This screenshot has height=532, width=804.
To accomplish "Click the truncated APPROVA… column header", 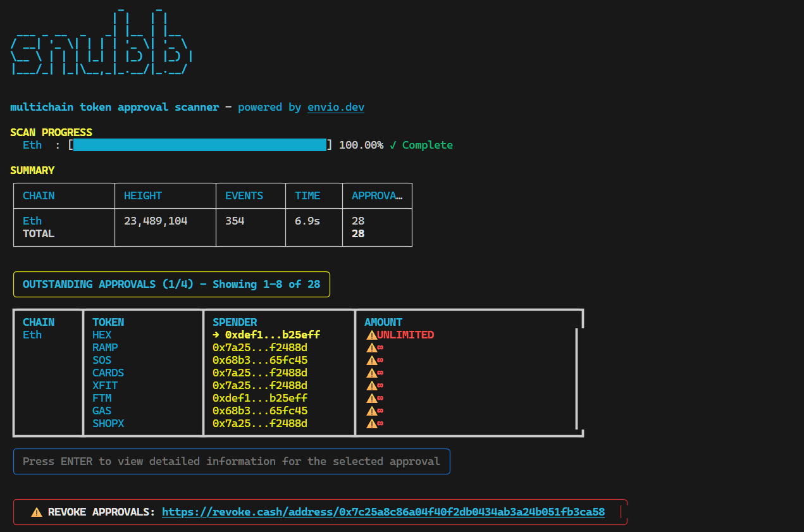I will pos(376,196).
